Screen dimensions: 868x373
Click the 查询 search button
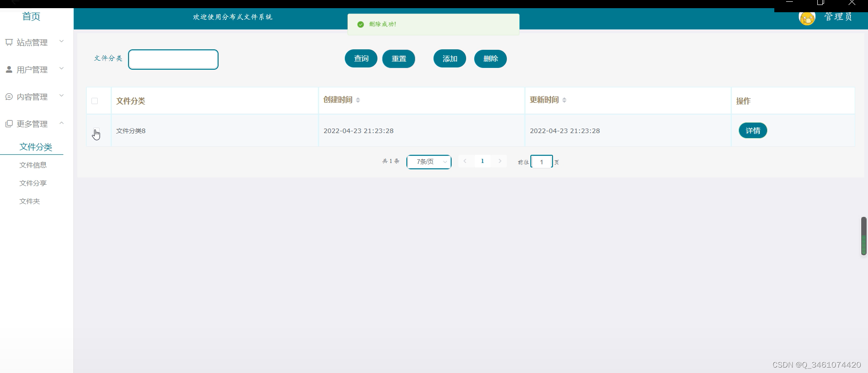(361, 59)
